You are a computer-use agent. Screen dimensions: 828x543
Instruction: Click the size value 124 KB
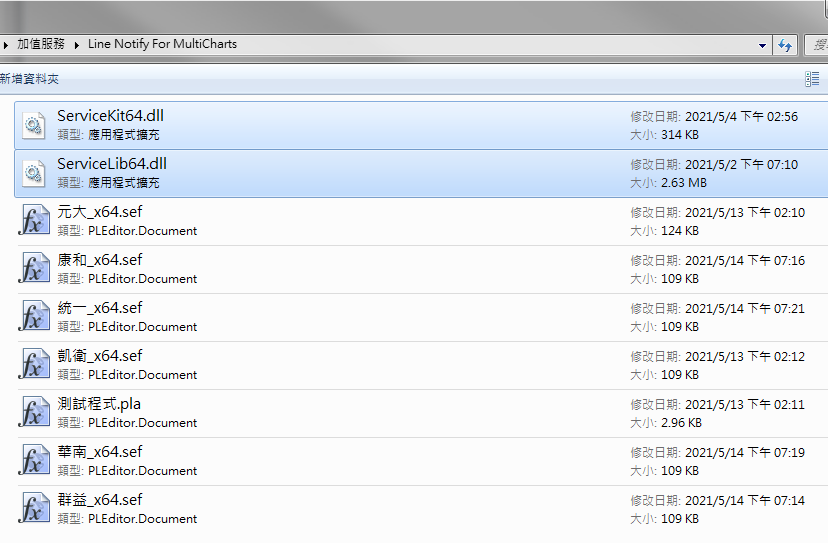coord(680,231)
